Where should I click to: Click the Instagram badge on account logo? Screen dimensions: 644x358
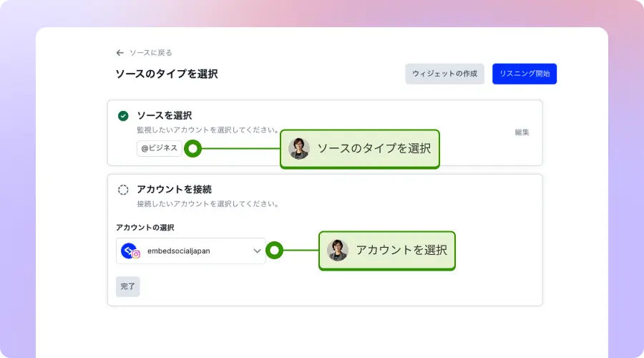click(136, 254)
